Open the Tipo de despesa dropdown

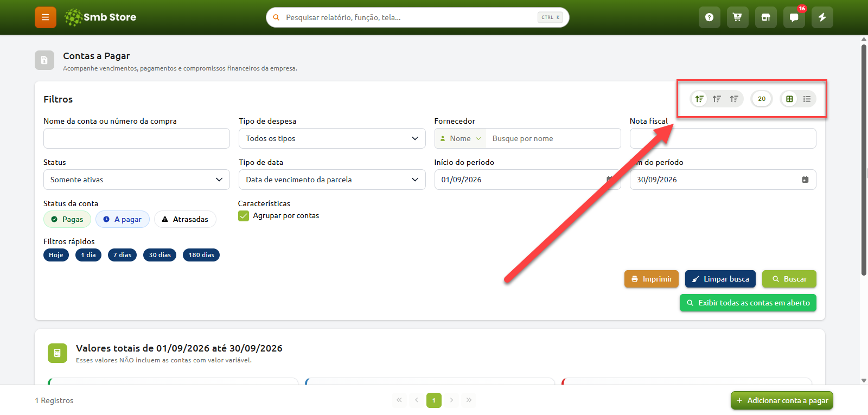tap(332, 138)
